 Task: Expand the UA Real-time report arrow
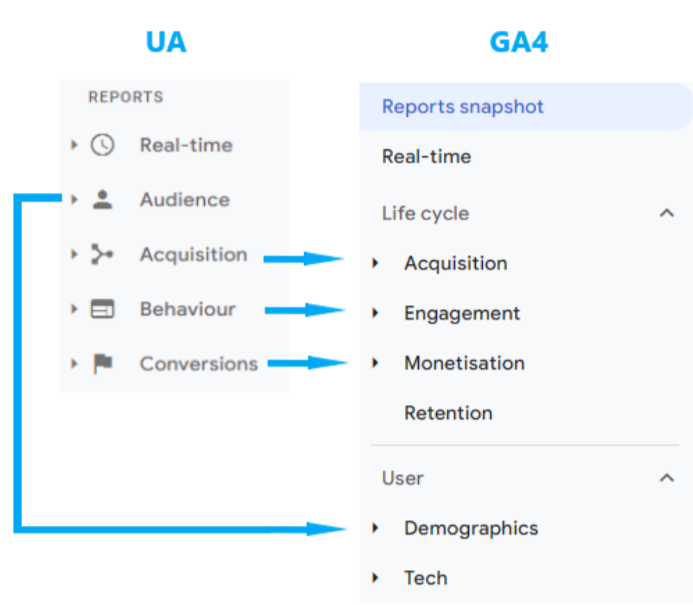74,145
